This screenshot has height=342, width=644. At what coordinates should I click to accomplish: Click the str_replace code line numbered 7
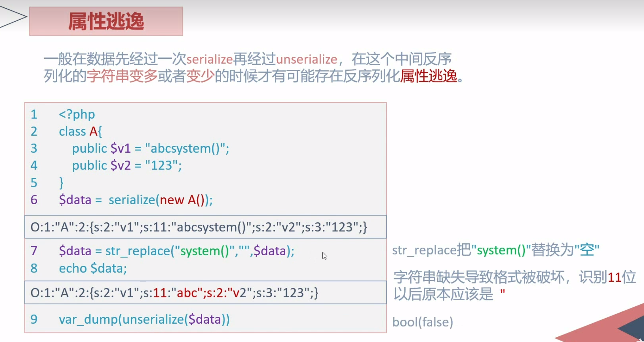pos(176,251)
